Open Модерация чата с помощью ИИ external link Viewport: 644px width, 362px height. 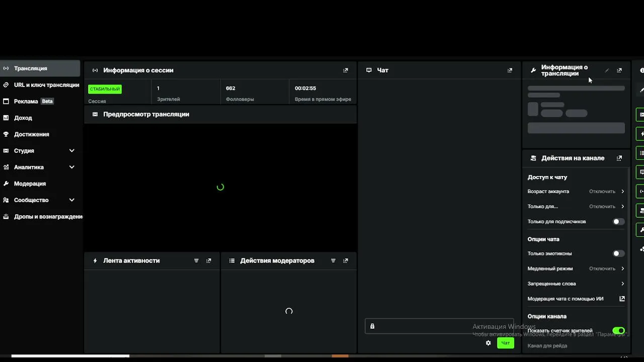622,299
